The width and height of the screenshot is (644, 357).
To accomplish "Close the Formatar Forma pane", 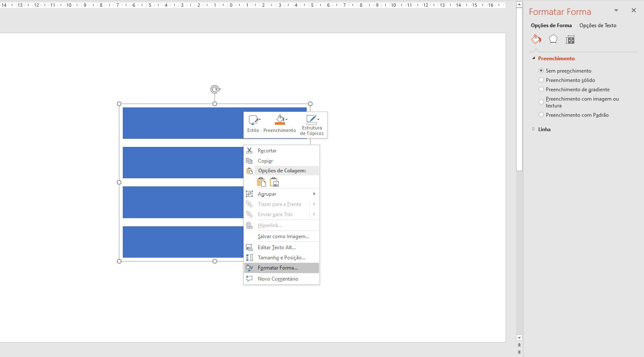I will click(633, 11).
